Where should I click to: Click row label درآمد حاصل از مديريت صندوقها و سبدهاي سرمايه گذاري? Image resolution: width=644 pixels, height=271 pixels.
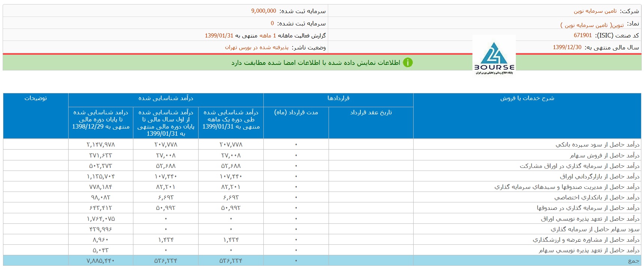coord(567,187)
